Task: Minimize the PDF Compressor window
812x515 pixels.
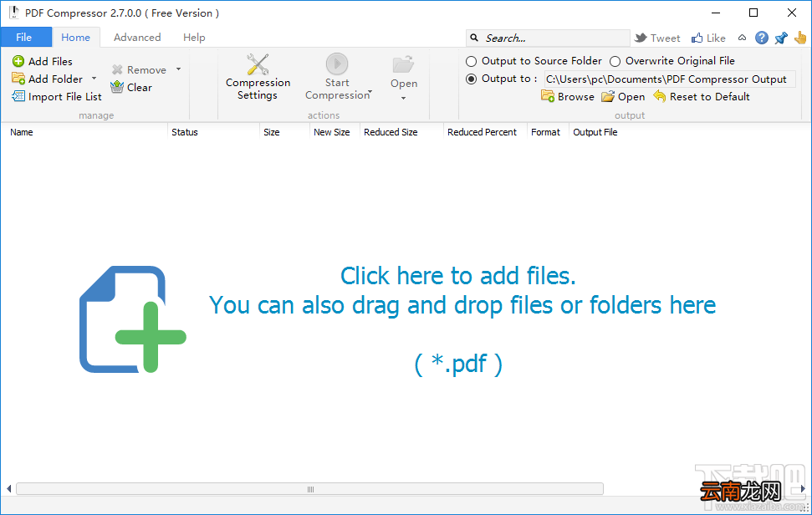Action: [716, 13]
